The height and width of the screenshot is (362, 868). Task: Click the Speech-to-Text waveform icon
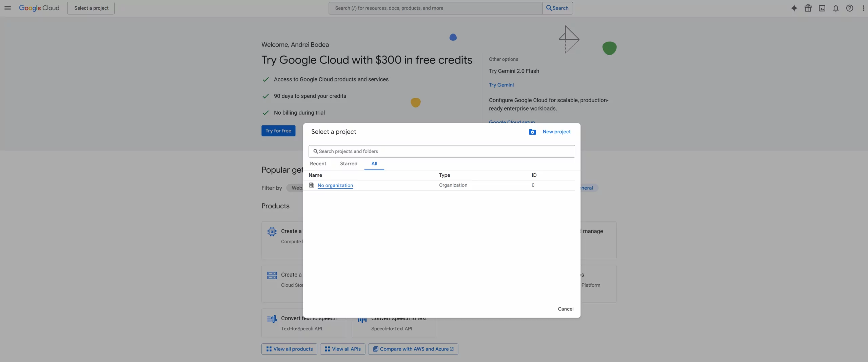(362, 320)
